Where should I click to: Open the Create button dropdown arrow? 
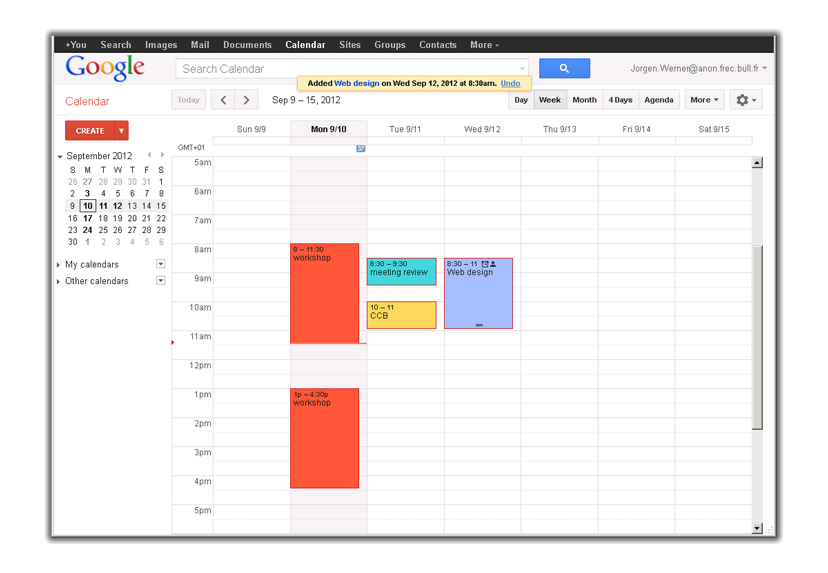(121, 131)
